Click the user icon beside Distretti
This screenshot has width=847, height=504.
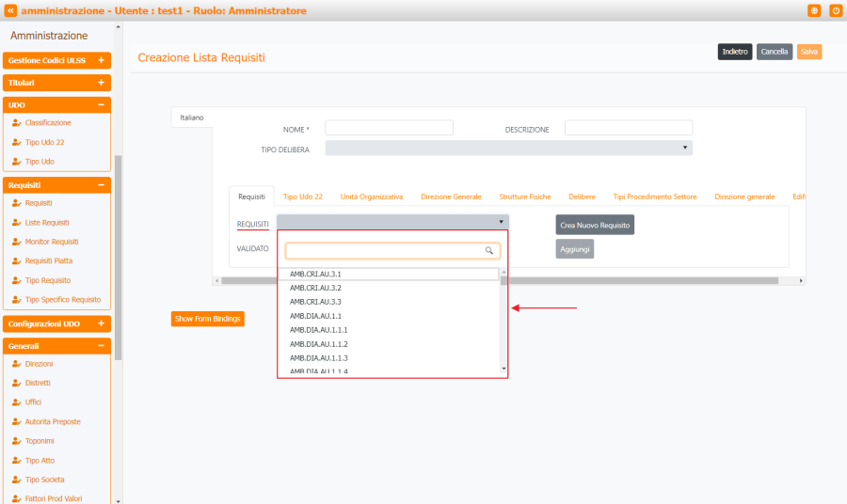tap(16, 383)
